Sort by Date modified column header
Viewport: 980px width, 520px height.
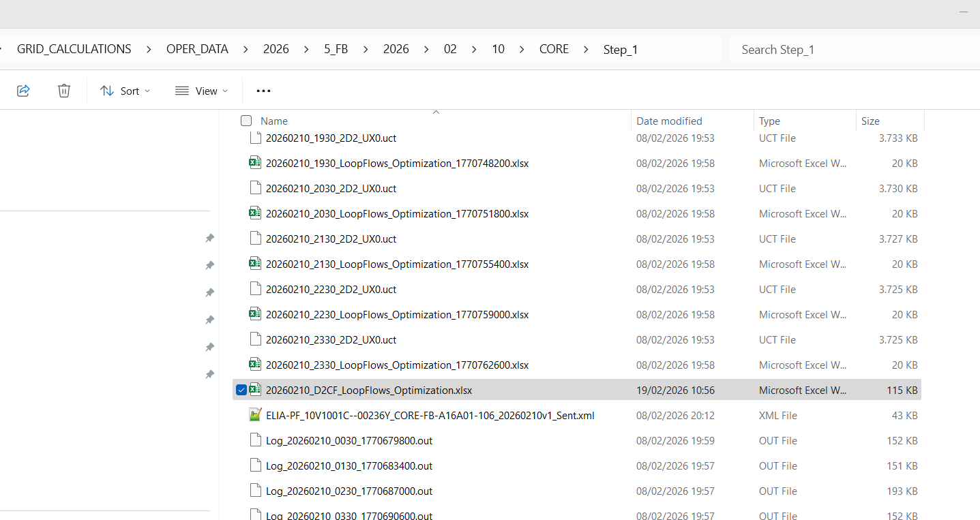(x=668, y=121)
